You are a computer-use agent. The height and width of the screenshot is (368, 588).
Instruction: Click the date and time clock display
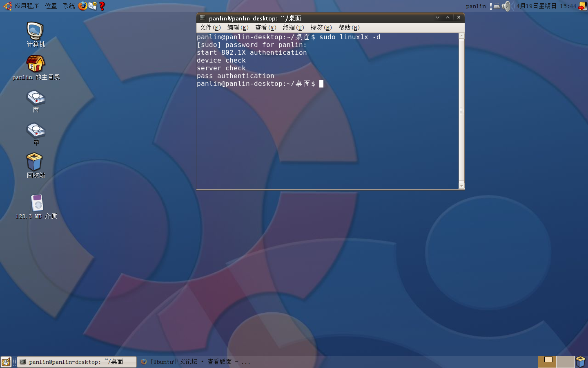click(546, 6)
